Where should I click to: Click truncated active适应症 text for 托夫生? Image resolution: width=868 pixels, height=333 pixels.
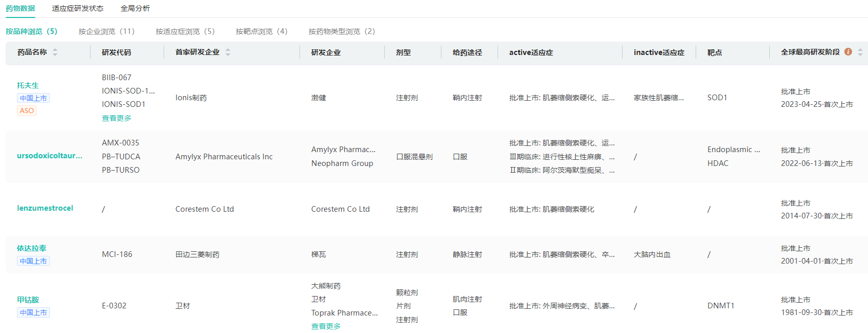[x=561, y=98]
